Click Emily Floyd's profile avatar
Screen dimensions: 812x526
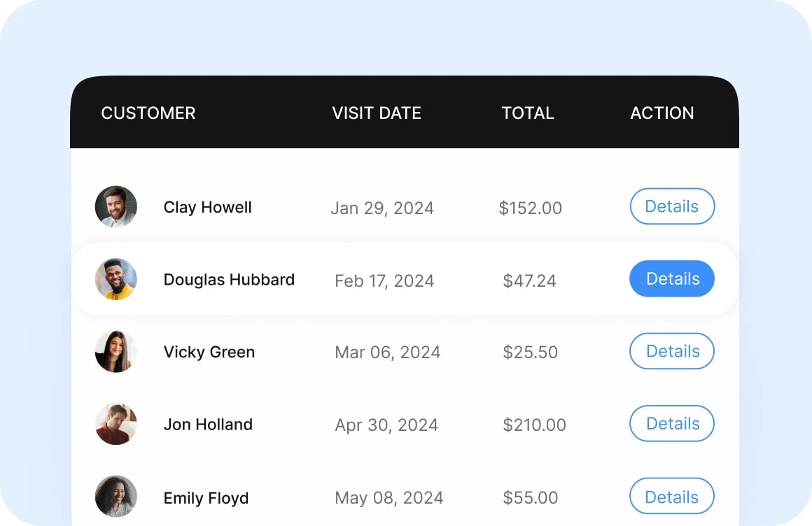point(116,497)
